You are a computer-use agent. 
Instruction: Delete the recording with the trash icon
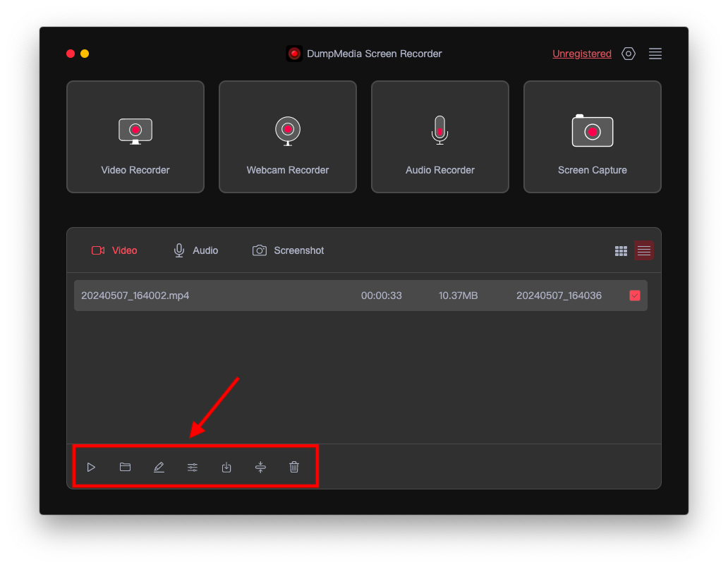point(294,467)
